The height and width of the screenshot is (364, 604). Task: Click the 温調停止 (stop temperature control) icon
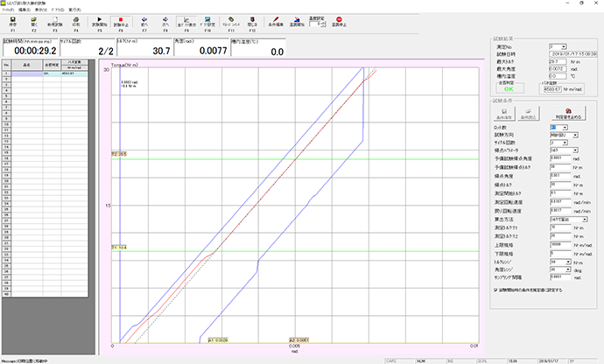click(339, 19)
